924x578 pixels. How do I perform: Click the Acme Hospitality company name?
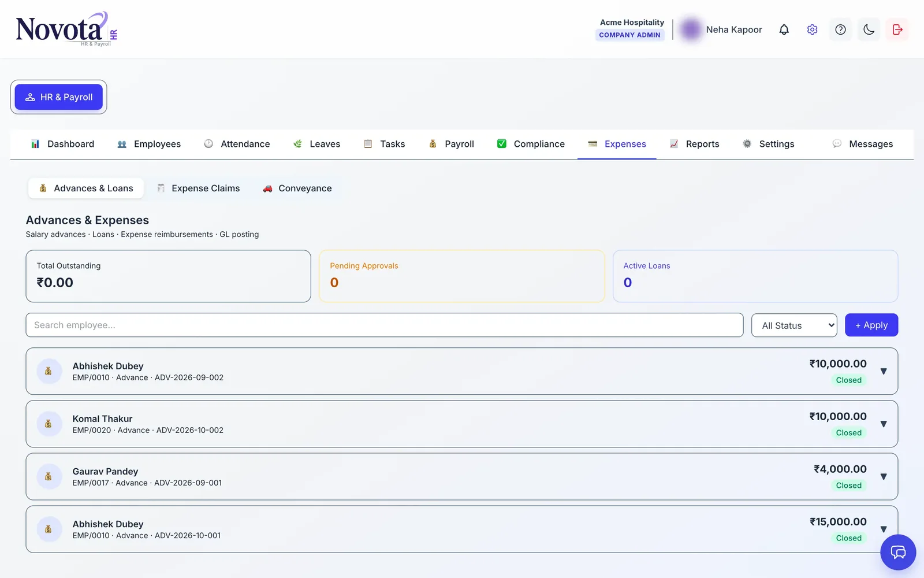click(x=632, y=22)
